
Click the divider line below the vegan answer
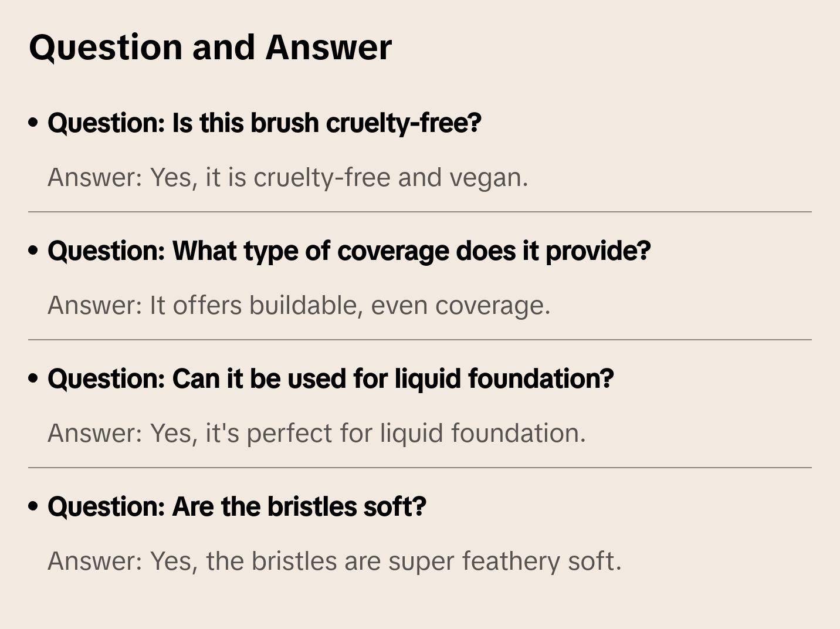click(420, 212)
